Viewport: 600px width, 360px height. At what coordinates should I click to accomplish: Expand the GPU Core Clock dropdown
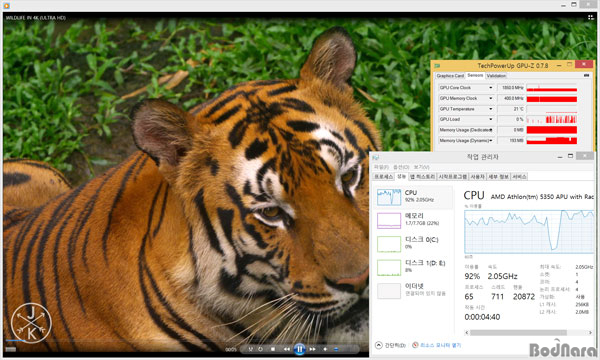pos(491,88)
